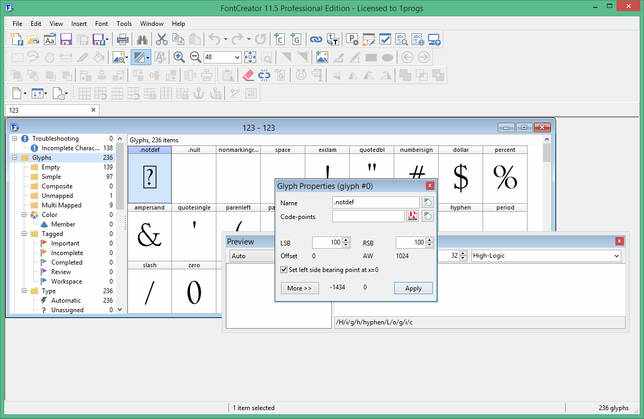This screenshot has width=644, height=419.
Task: Collapse the Color tree node
Action: [24, 215]
